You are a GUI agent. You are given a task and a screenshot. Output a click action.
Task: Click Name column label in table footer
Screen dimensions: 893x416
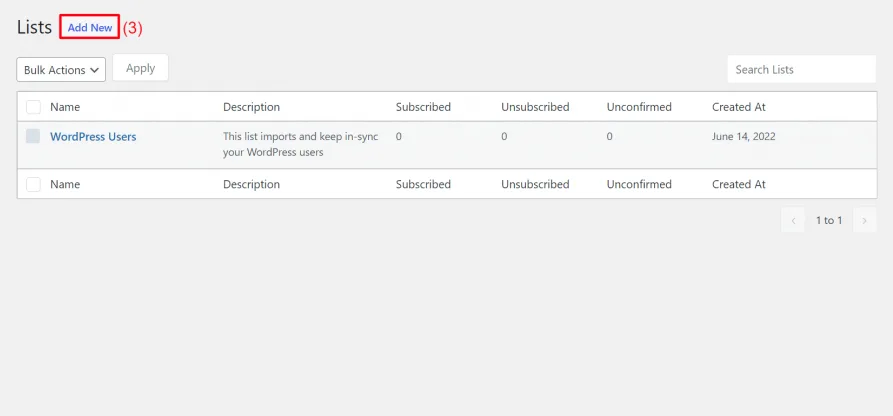point(65,184)
